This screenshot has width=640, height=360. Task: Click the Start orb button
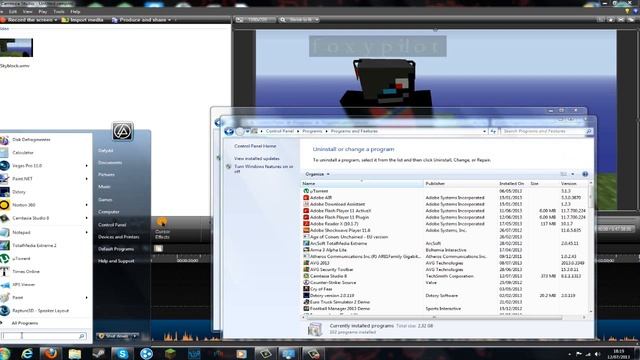point(4,353)
